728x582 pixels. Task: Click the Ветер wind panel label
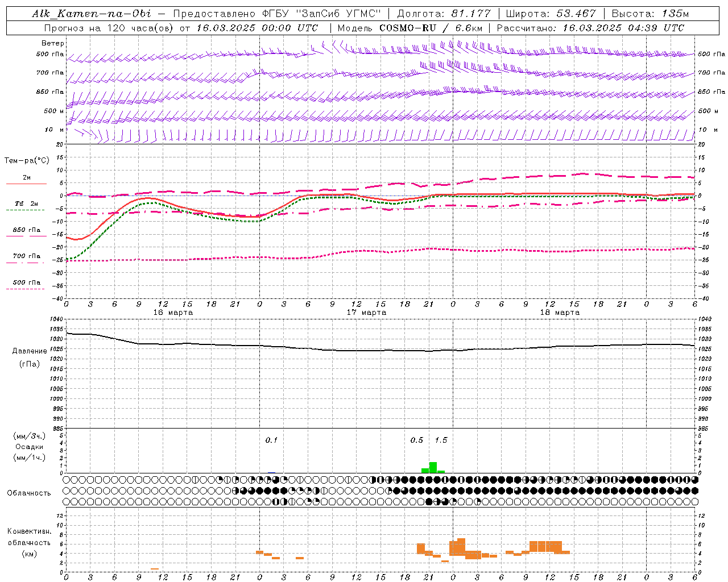[x=53, y=43]
